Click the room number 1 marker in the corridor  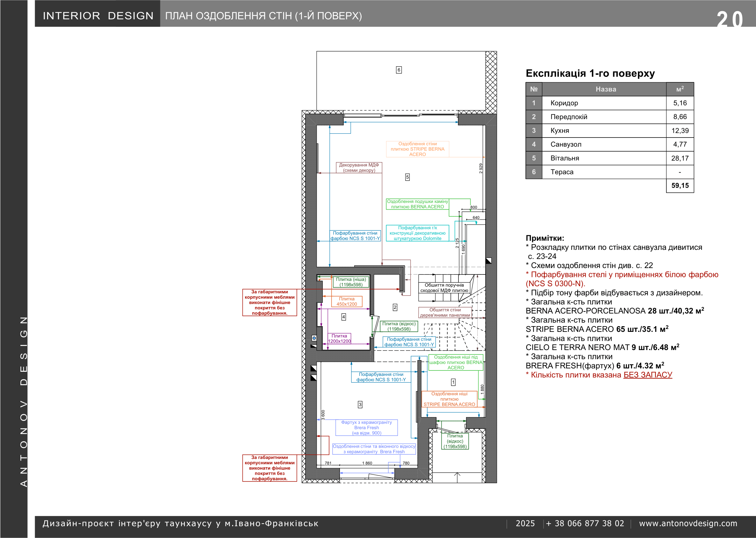click(x=453, y=382)
